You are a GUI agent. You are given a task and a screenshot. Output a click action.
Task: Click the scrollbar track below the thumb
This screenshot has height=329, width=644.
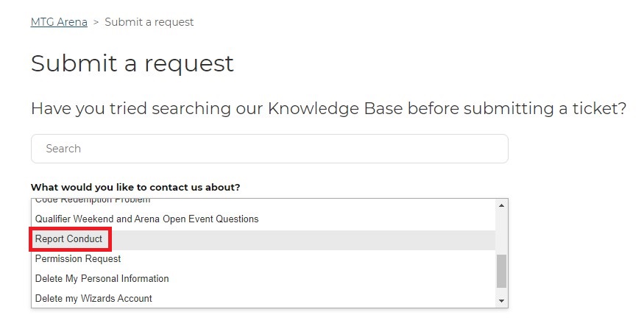pyautogui.click(x=502, y=291)
